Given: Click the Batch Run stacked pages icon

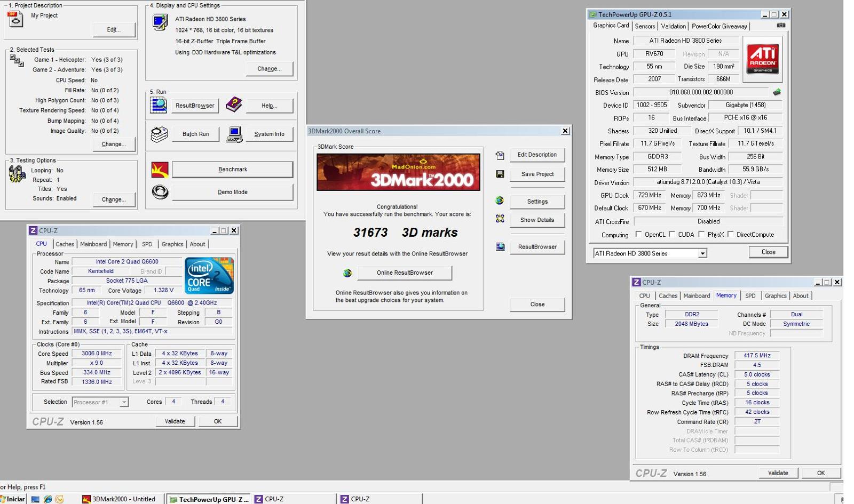Looking at the screenshot, I should (159, 134).
